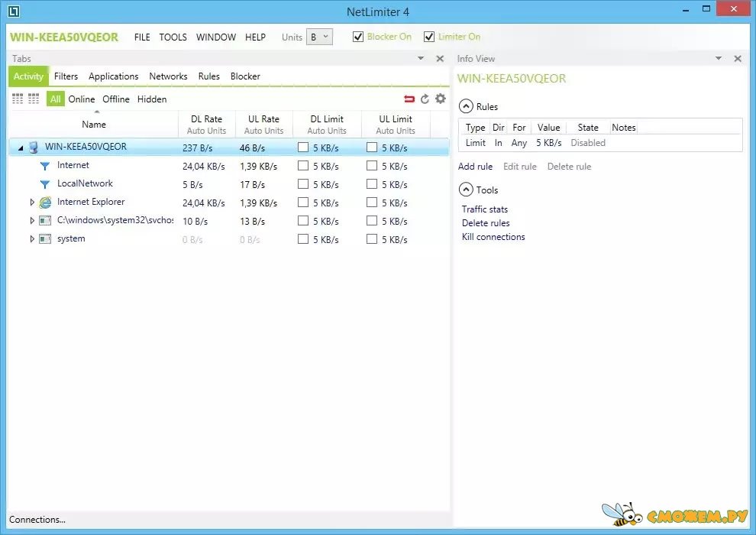Click the Add rule link
The height and width of the screenshot is (535, 756).
(x=475, y=167)
